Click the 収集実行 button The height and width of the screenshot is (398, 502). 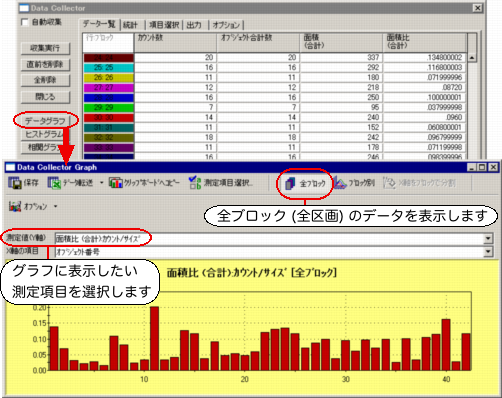45,48
